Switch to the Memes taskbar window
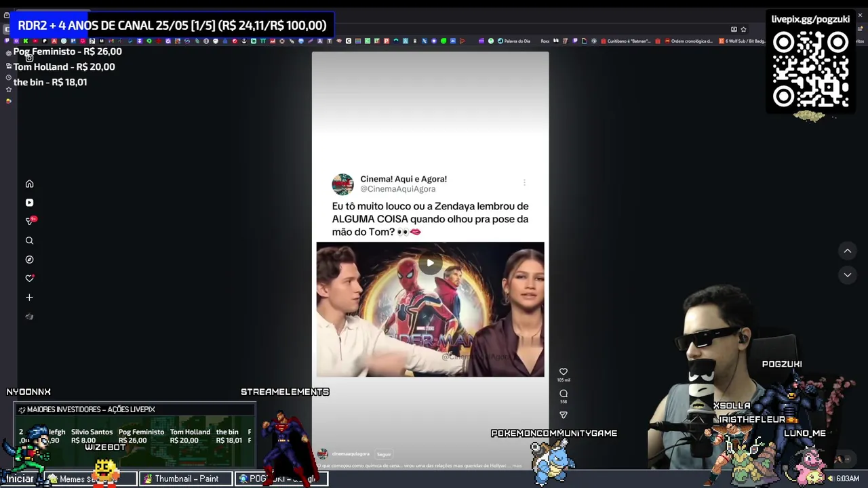This screenshot has width=868, height=488. pyautogui.click(x=90, y=479)
